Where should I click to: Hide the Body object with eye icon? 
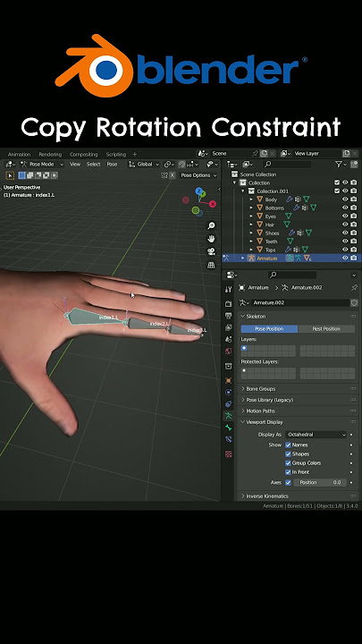pos(345,199)
